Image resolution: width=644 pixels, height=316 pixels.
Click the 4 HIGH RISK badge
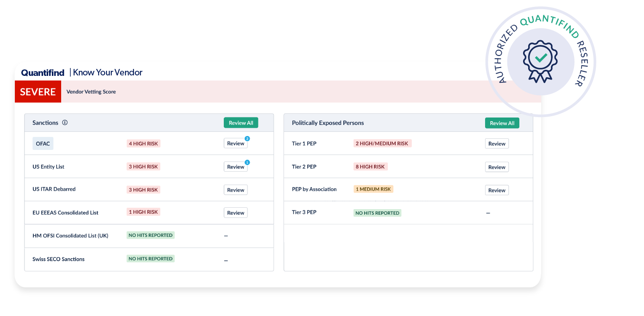point(143,143)
